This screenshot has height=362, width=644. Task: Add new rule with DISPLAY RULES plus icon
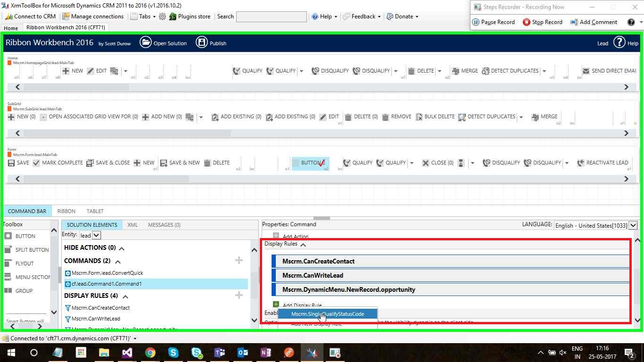239,295
